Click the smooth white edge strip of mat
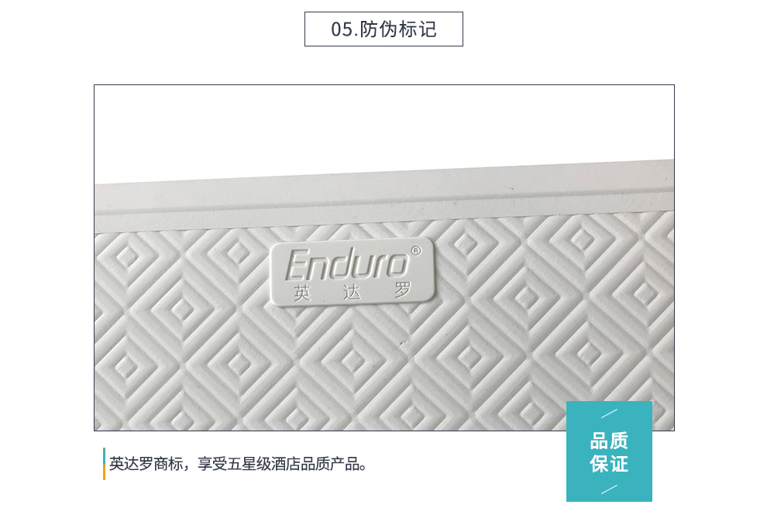767x532 pixels. click(384, 196)
